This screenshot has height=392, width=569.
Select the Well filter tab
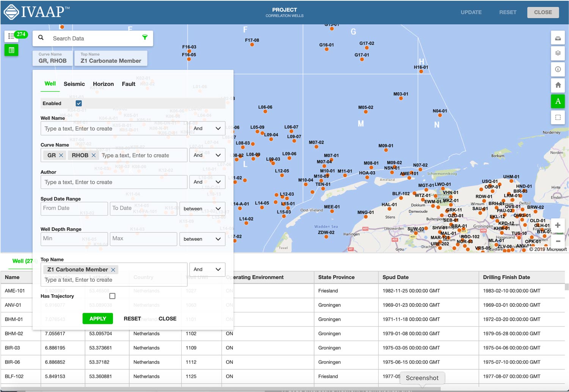point(50,84)
